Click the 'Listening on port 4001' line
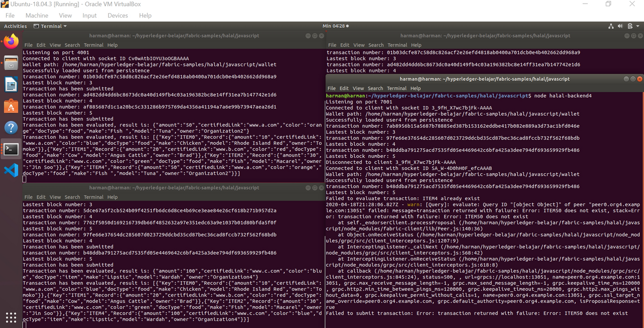This screenshot has height=328, width=644. [55, 52]
